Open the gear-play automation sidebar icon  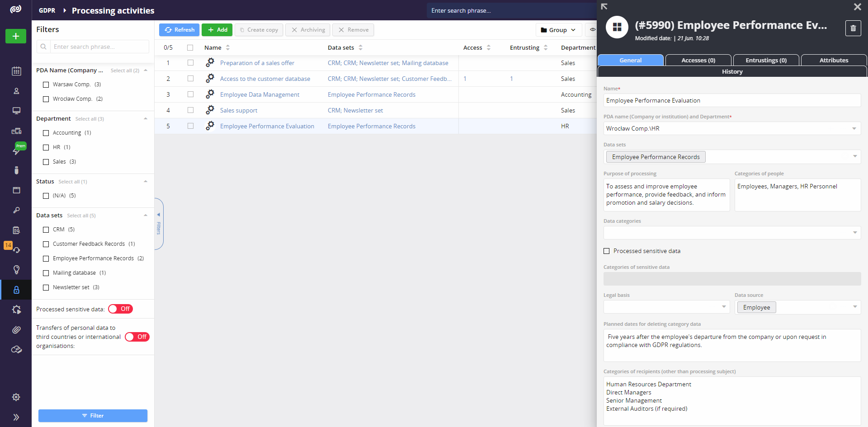point(16,310)
